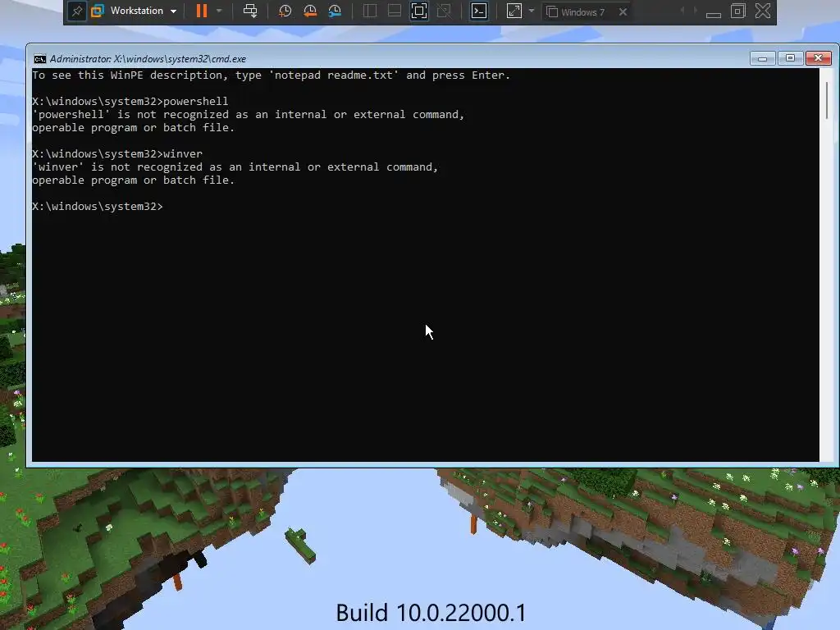Minimize the cmd.exe window

tap(762, 58)
